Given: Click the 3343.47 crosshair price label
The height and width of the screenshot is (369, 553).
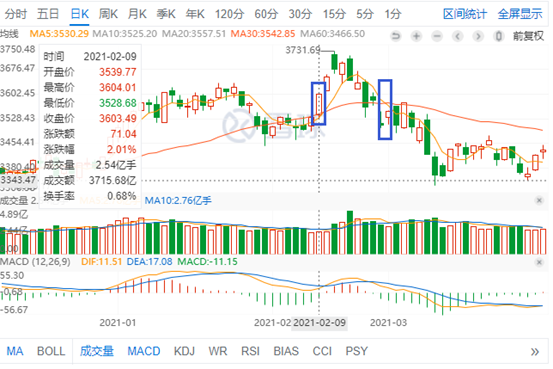Looking at the screenshot, I should pyautogui.click(x=18, y=180).
